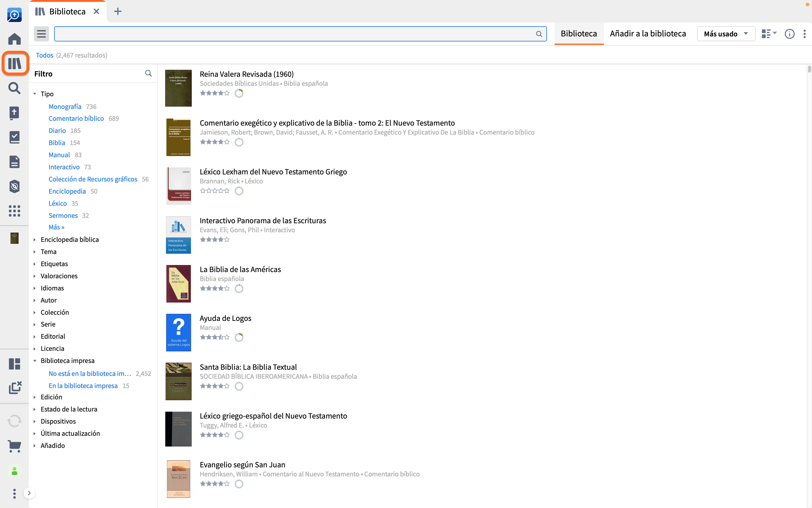Expand the Tema filter section
812x508 pixels.
(35, 252)
